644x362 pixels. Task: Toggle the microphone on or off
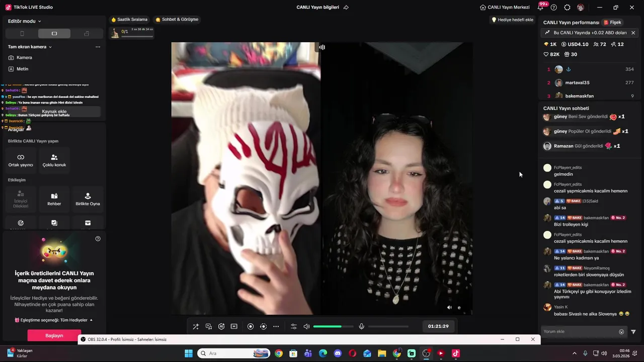click(361, 326)
